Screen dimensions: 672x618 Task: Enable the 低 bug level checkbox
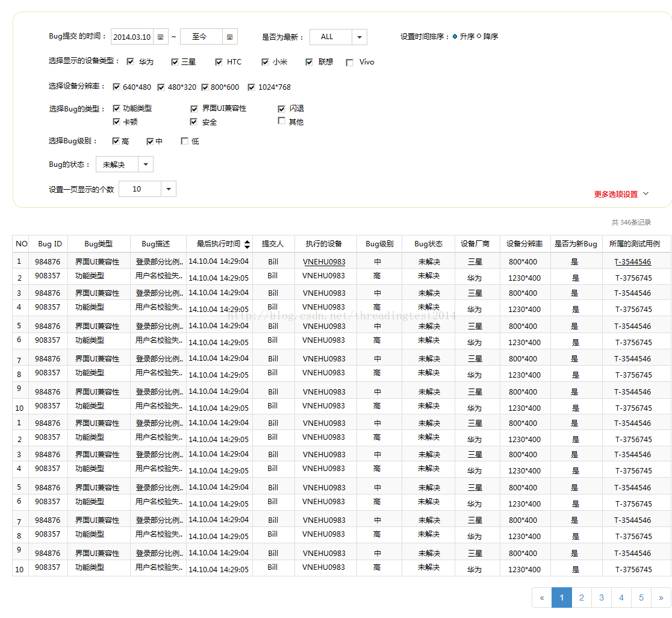pos(184,141)
